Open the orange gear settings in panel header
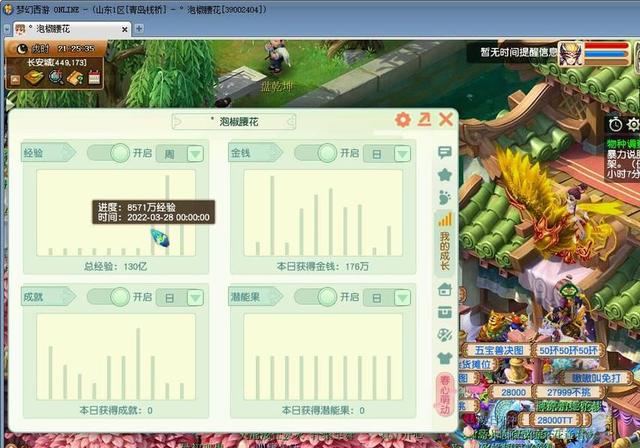Image resolution: width=640 pixels, height=448 pixels. pyautogui.click(x=403, y=120)
